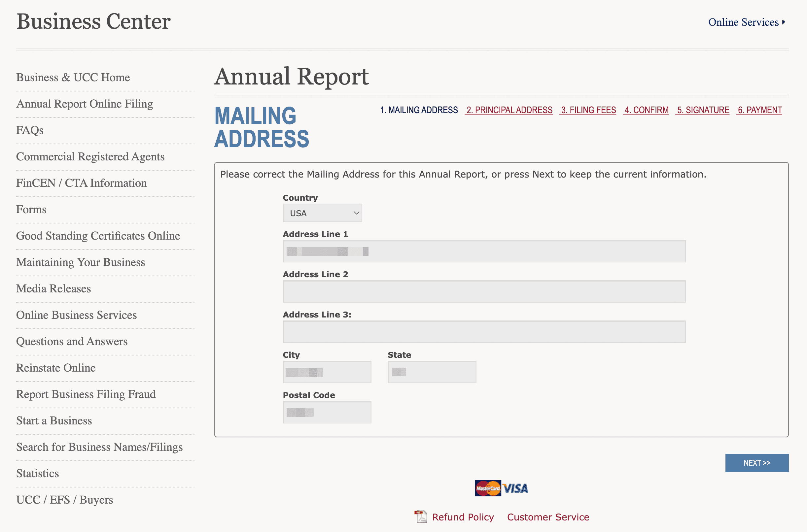Open the Country dropdown showing USA

tap(322, 213)
